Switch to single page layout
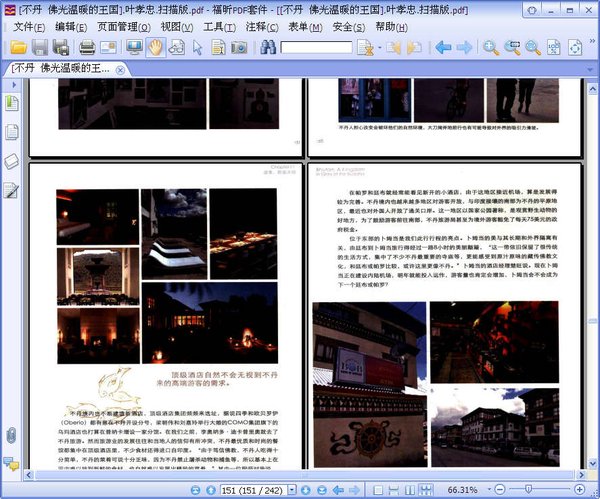This screenshot has height=499, width=600. tap(378, 490)
